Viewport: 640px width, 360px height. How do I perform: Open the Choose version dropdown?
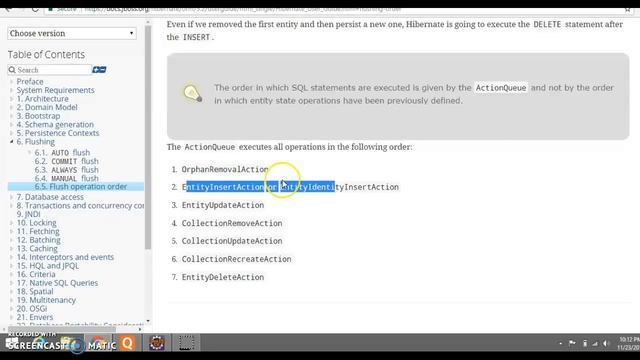[72, 33]
